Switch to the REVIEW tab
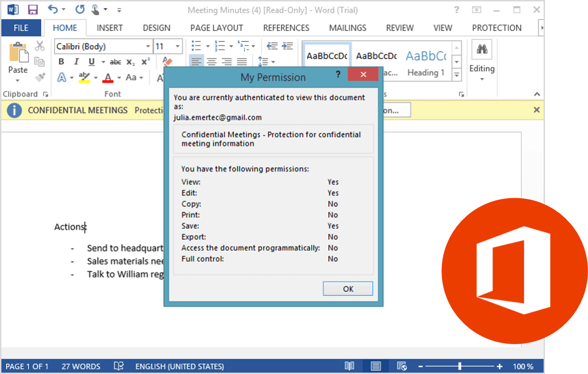 [400, 28]
